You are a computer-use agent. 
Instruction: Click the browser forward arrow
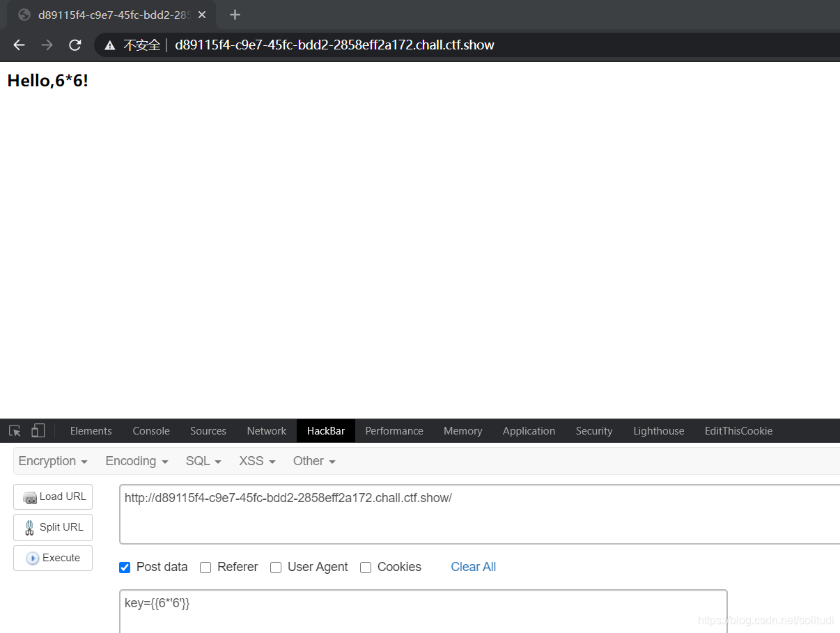tap(47, 45)
